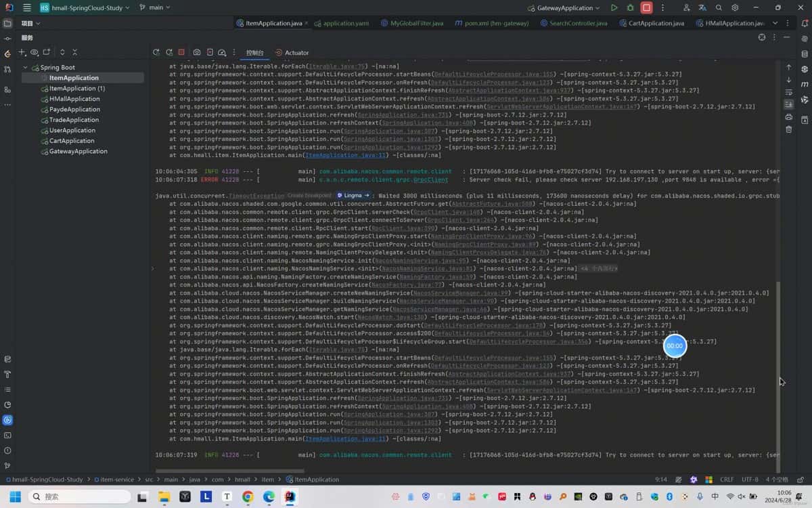Open the application.yaml editor tab

[x=341, y=23]
